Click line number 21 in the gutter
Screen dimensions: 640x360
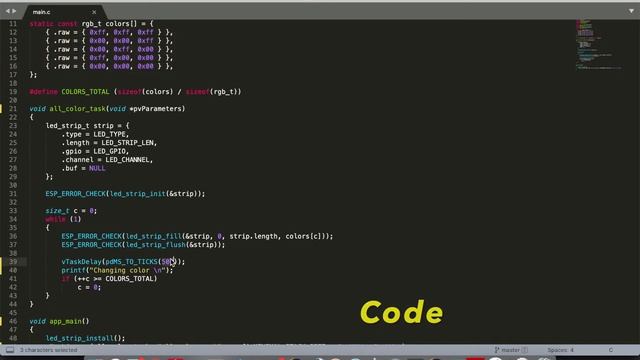13,109
